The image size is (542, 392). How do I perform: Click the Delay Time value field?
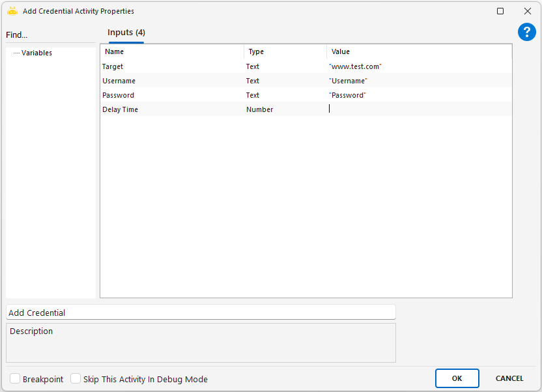click(x=418, y=109)
